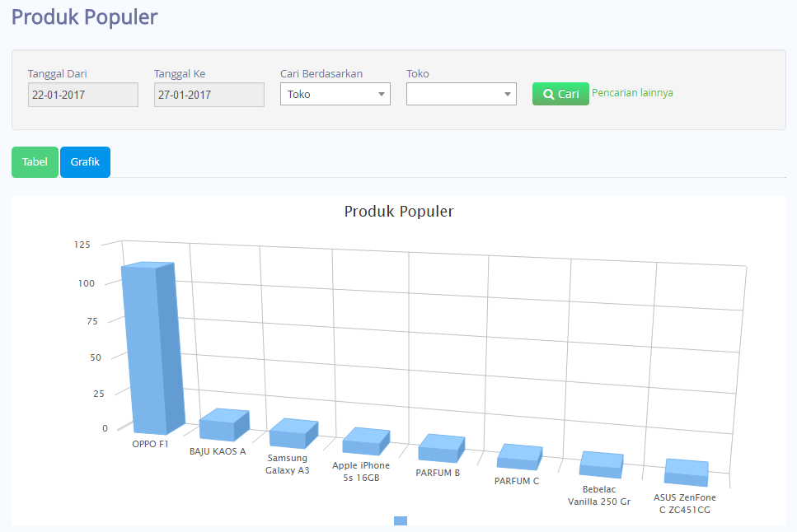This screenshot has height=532, width=797.
Task: Click the BAJU KAOS A bar
Action: 224,425
